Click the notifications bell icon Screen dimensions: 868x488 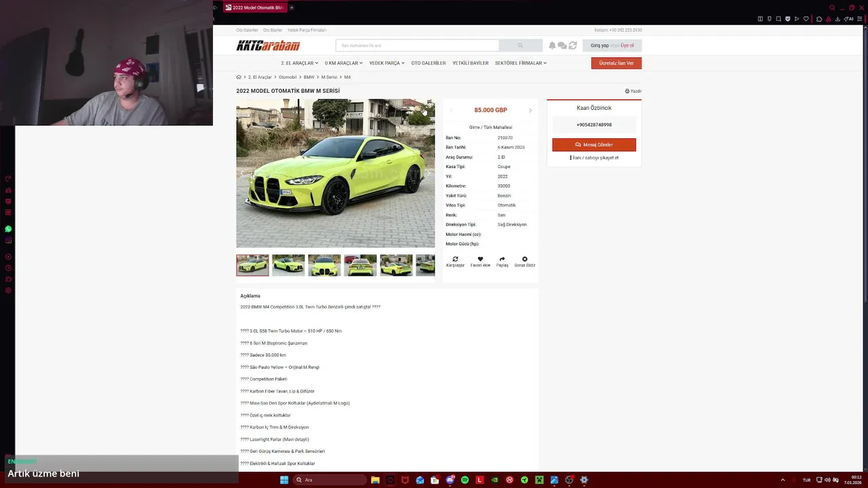tap(552, 45)
